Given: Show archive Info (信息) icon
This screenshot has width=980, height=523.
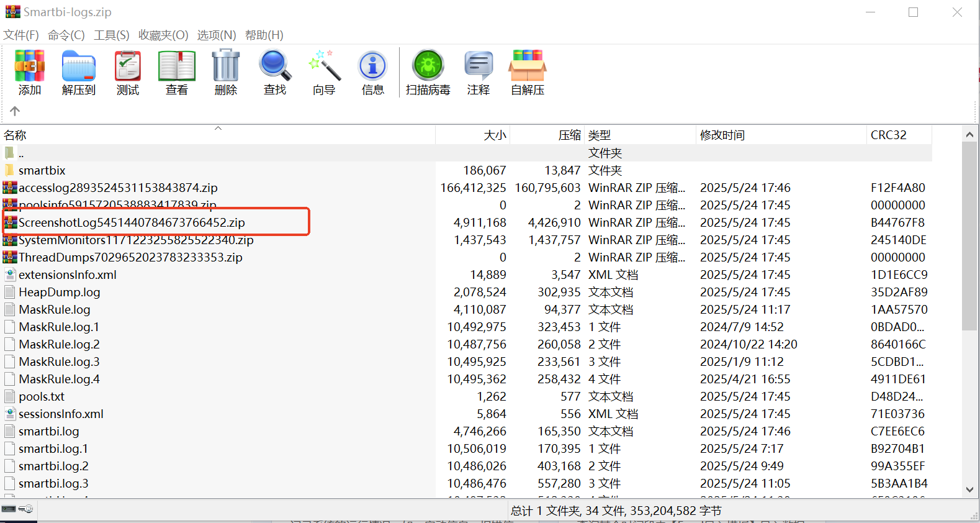Looking at the screenshot, I should [x=373, y=66].
